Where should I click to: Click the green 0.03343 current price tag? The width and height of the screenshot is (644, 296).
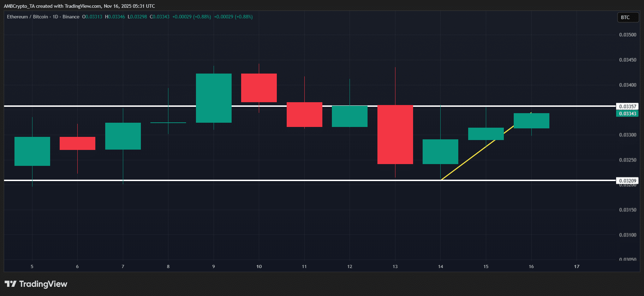tap(627, 114)
